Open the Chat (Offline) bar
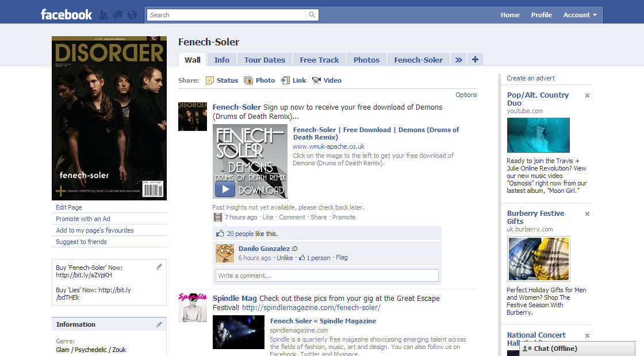Image resolution: width=644 pixels, height=356 pixels. pyautogui.click(x=577, y=349)
